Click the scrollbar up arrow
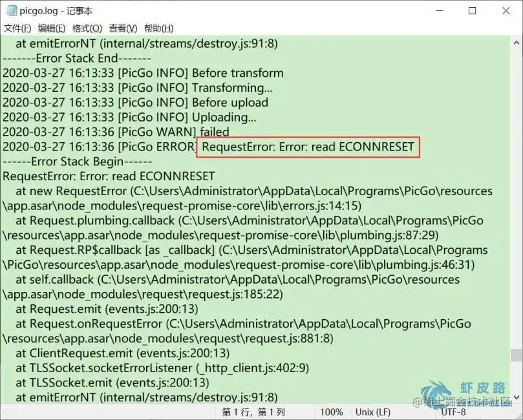Viewport: 523px width, 420px height. [517, 43]
